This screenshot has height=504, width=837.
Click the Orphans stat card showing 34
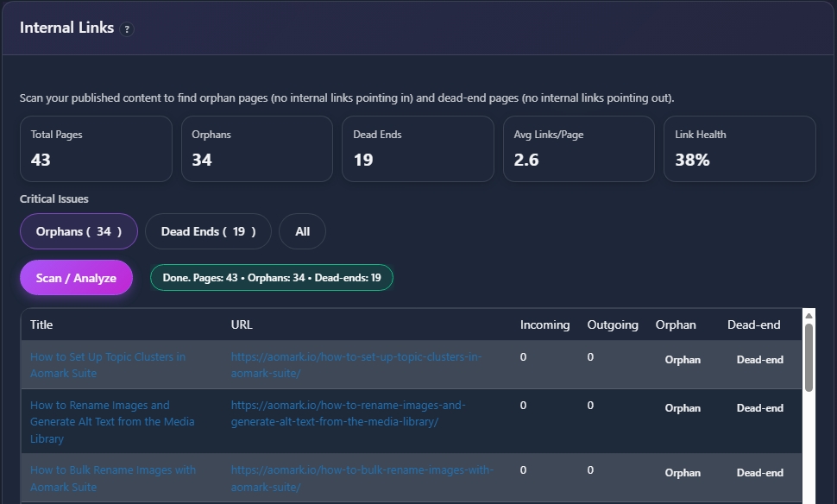(x=256, y=148)
